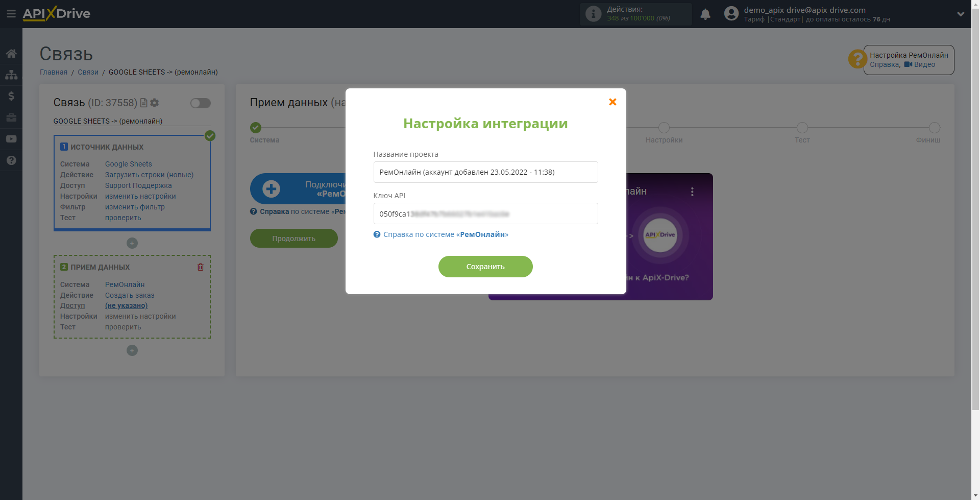Image resolution: width=980 pixels, height=500 pixels.
Task: Go to Связи breadcrumb
Action: click(x=88, y=72)
